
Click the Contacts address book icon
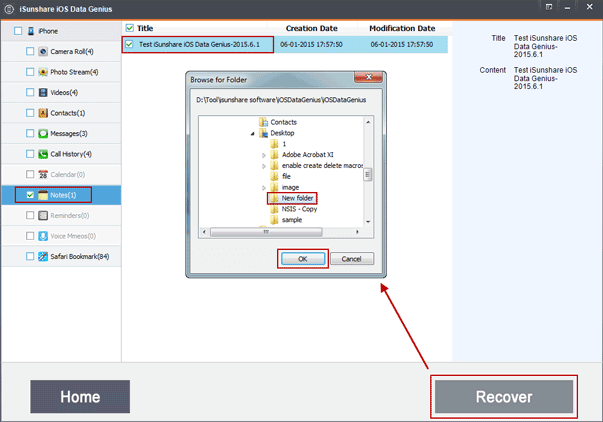pyautogui.click(x=43, y=113)
